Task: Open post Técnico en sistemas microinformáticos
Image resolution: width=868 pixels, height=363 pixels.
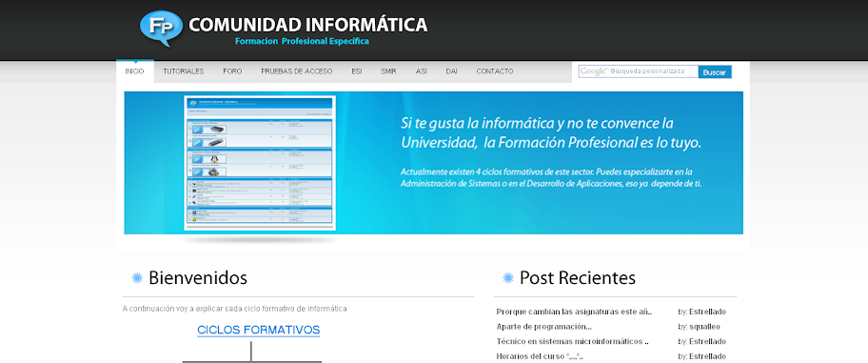Action: point(572,341)
